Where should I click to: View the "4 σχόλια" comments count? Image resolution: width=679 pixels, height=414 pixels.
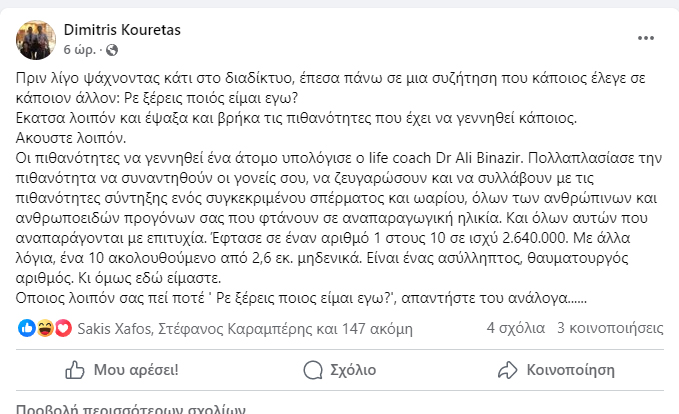pos(516,328)
